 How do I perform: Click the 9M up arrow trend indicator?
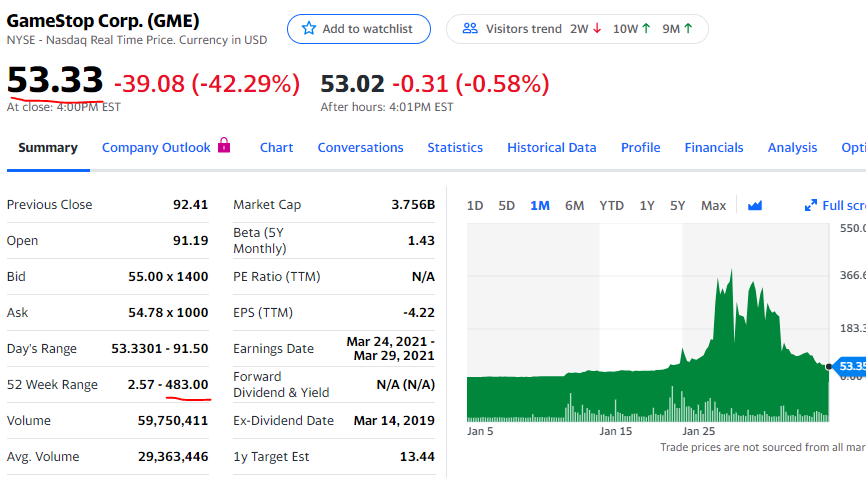click(x=688, y=28)
